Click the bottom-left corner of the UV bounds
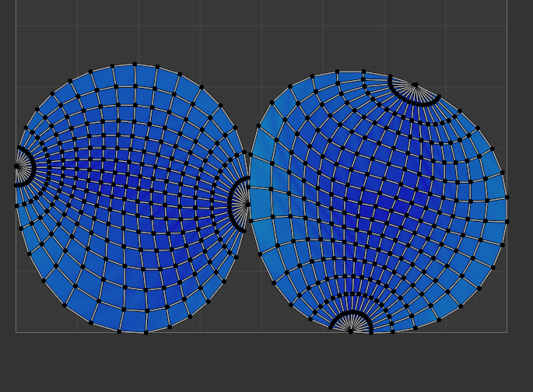Viewport: 533px width, 392px height. [x=16, y=332]
